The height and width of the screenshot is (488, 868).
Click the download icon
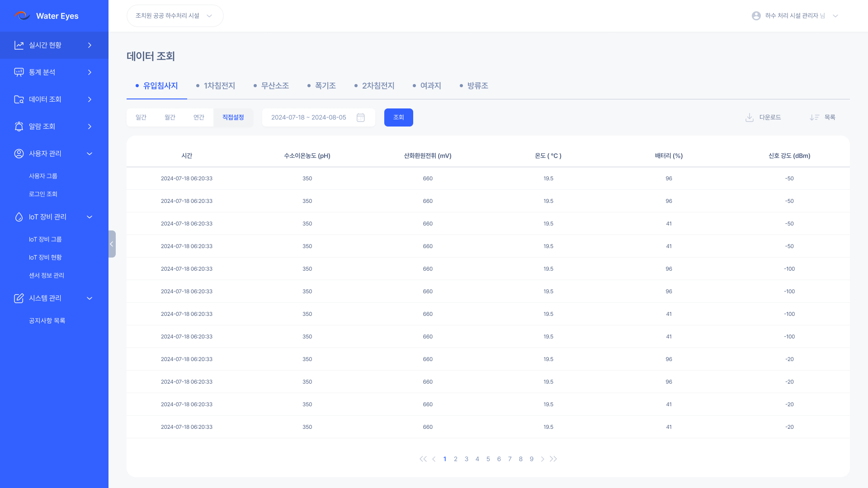pyautogui.click(x=750, y=117)
